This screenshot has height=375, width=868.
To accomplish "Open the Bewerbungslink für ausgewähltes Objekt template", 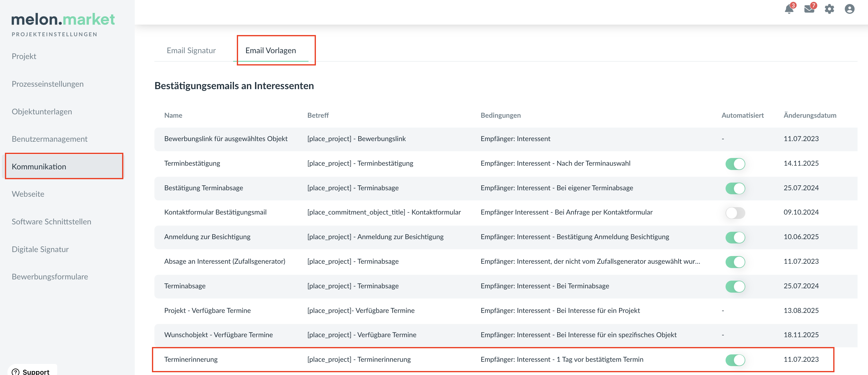I will click(226, 139).
